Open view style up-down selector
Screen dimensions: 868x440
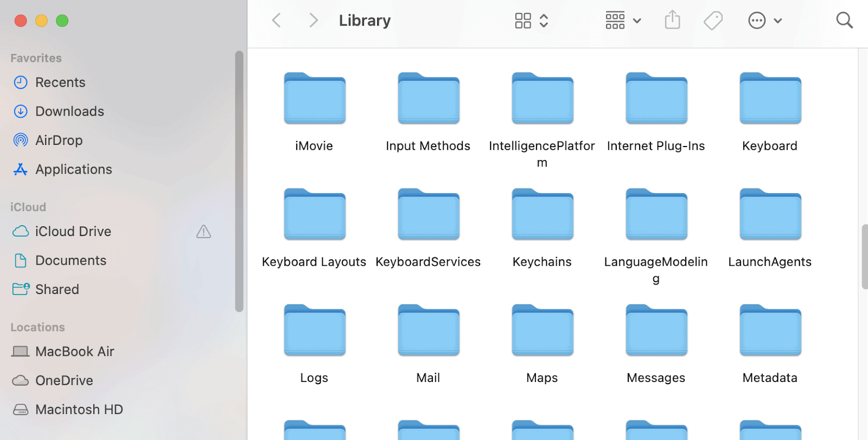(544, 21)
